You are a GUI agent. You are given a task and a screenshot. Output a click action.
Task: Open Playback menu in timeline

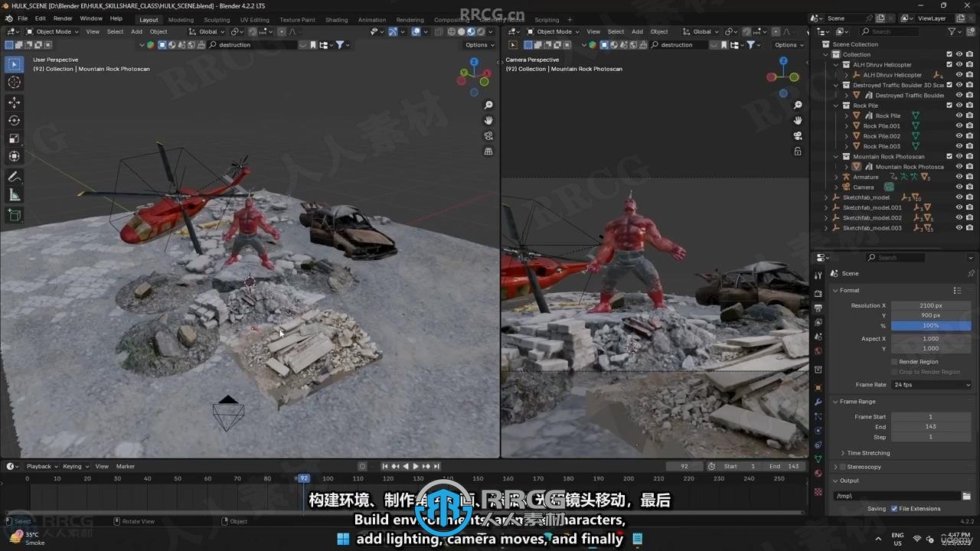tap(41, 466)
